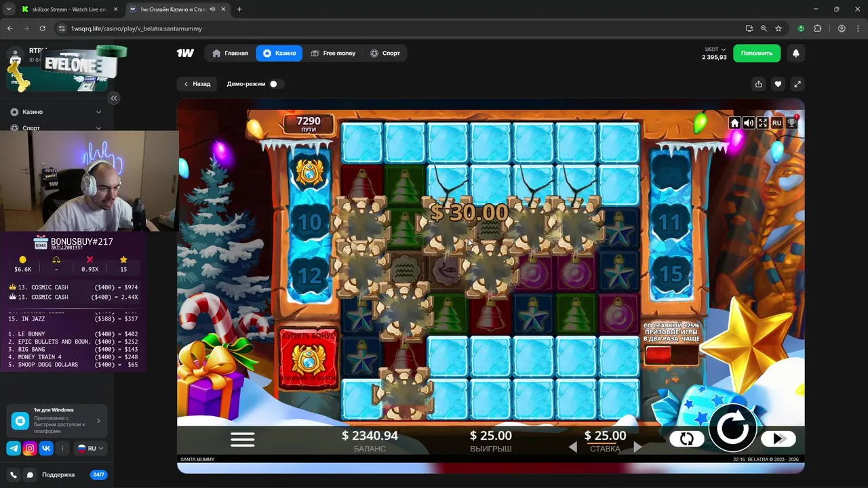View site information icon in address bar
Screen dimensions: 868x488
pos(62,28)
